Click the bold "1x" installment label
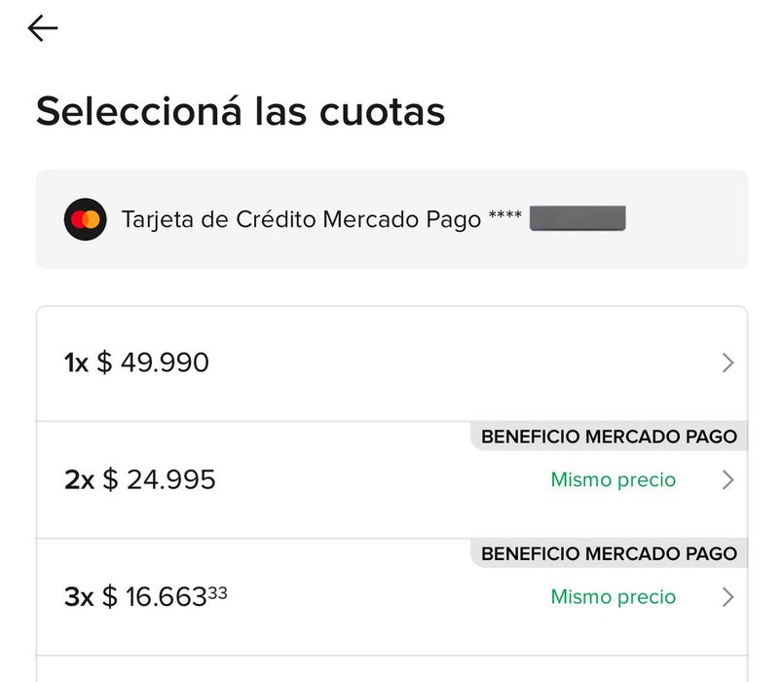 76,363
